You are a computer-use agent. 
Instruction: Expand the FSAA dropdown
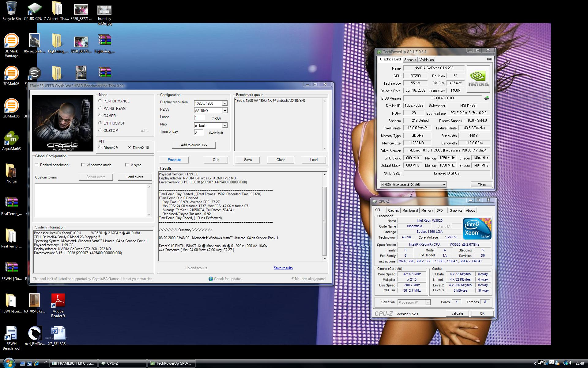pos(225,110)
